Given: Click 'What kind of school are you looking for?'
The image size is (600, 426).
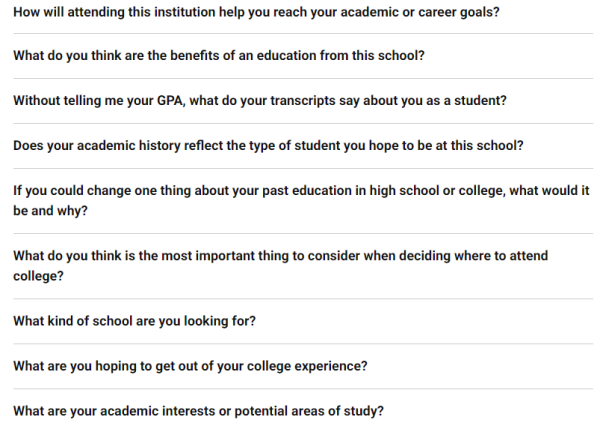Looking at the screenshot, I should pos(134,321).
